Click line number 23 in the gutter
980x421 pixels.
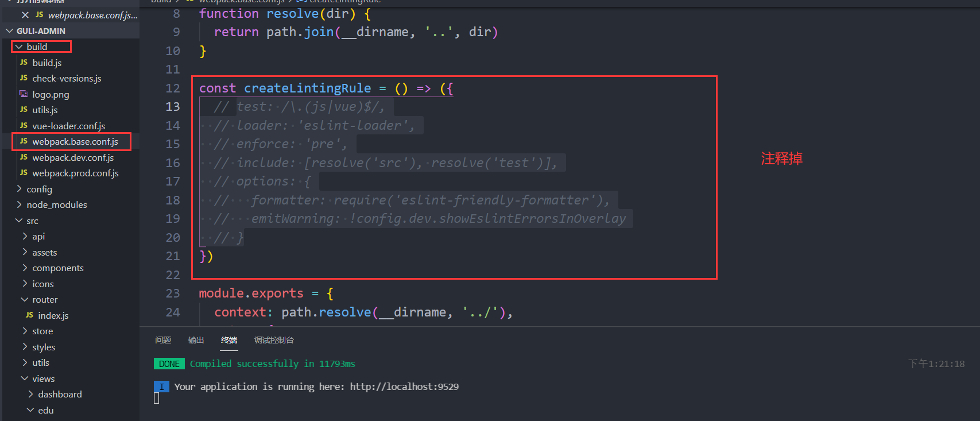(x=173, y=293)
